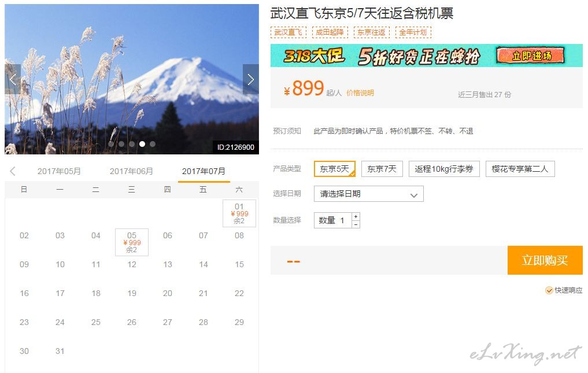The image size is (588, 373).
Task: Click calendar date 15
Action: pyautogui.click(x=239, y=264)
